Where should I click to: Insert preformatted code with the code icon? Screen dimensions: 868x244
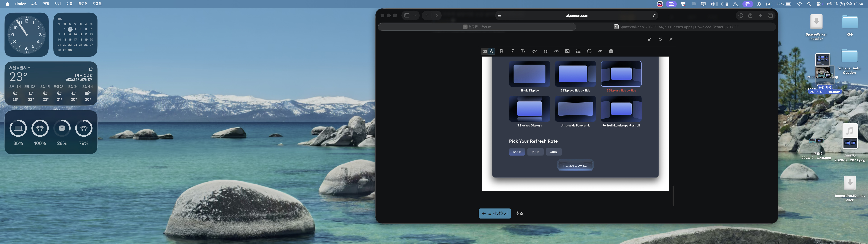tap(556, 51)
